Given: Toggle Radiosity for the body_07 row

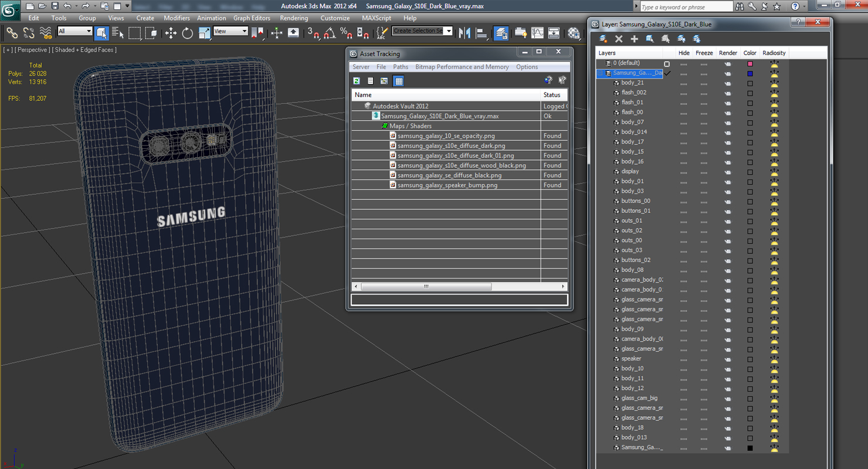Looking at the screenshot, I should 774,122.
